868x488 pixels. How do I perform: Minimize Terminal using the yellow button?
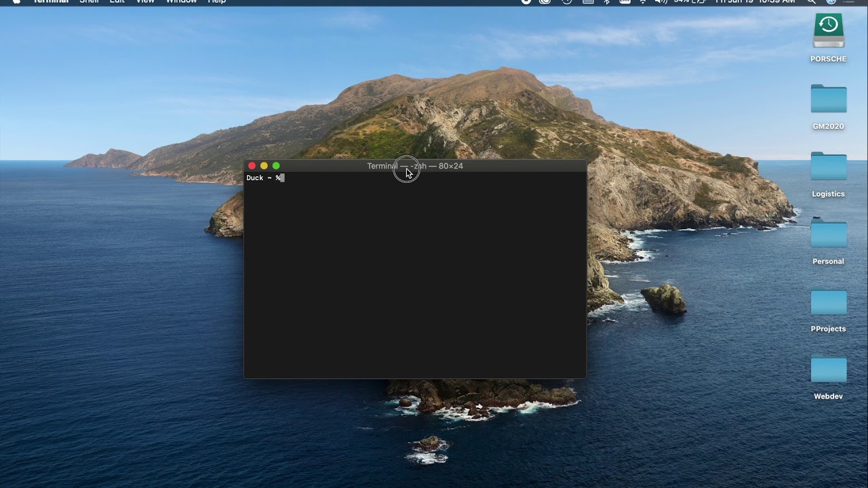264,166
